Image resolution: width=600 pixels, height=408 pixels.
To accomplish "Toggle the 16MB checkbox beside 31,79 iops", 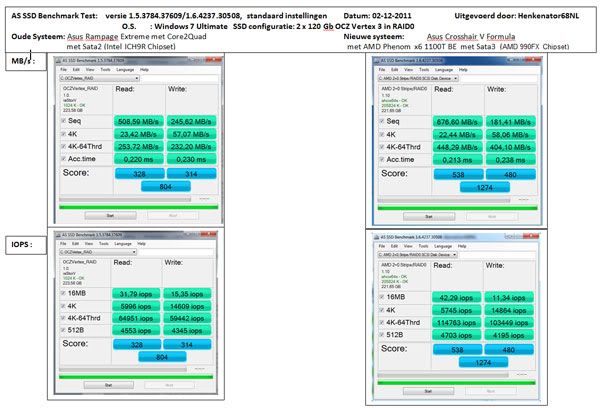I will tap(63, 294).
